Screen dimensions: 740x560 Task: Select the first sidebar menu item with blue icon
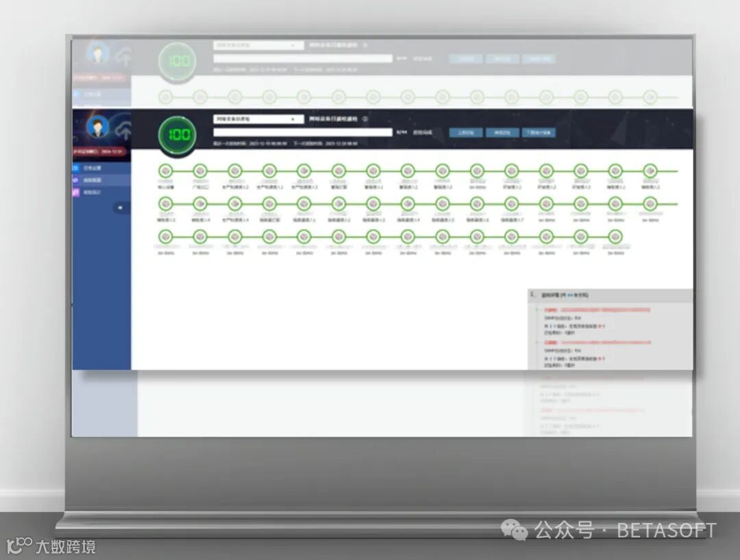click(101, 168)
